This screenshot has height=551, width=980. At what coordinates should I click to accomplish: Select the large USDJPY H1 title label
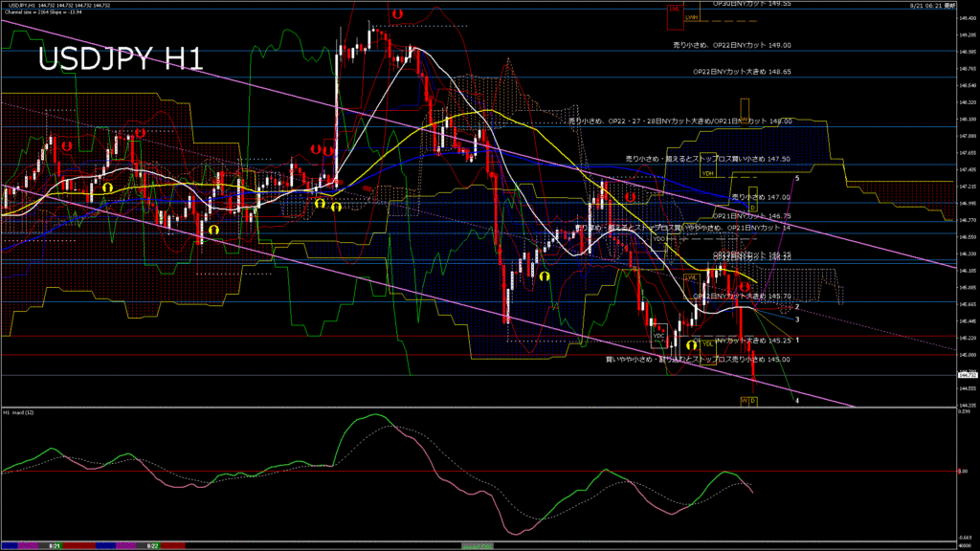point(120,59)
